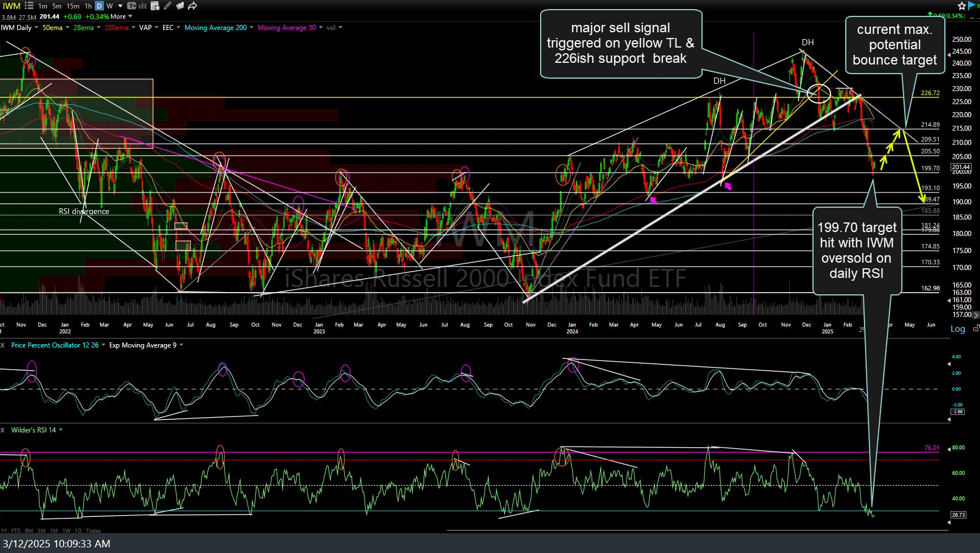Open the bar chart type icon
Viewport: 980px width, 553px height.
pos(142,6)
